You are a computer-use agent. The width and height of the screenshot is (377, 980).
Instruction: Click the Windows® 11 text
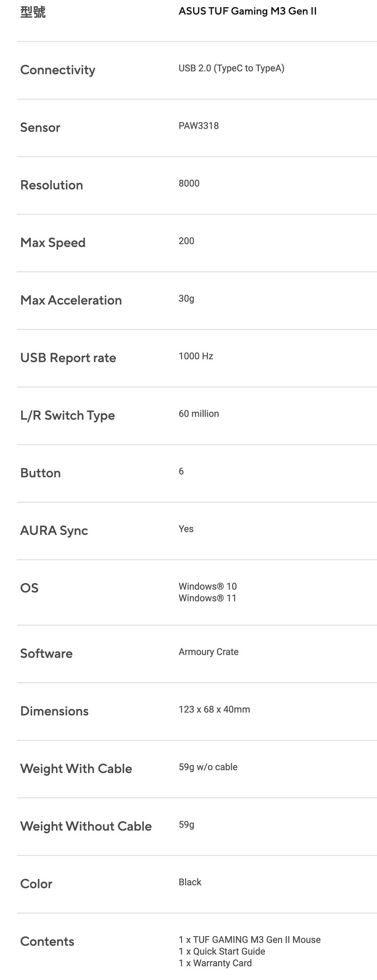(x=207, y=598)
